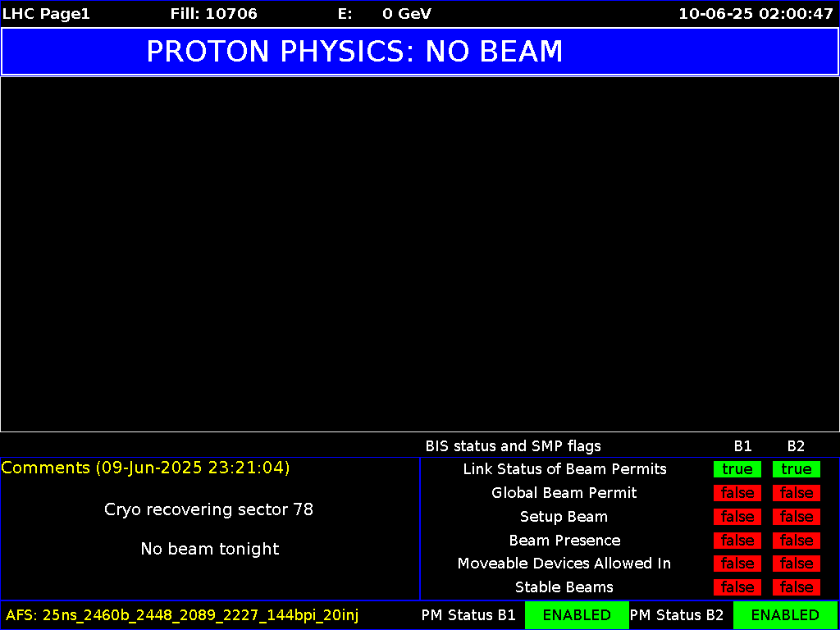Click B1 false flag for Setup Beam
This screenshot has height=630, width=840.
(x=737, y=517)
